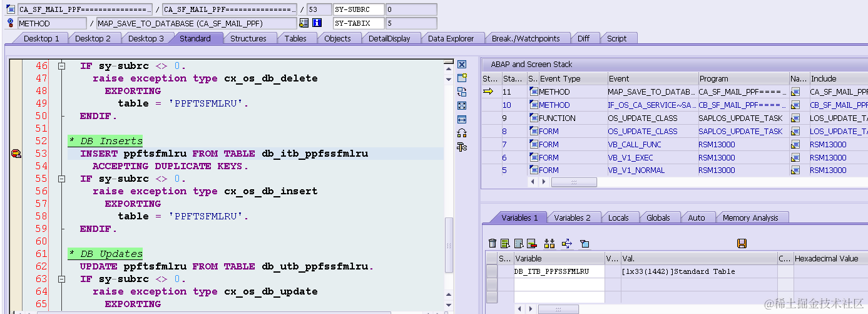Open the Script tab
The image size is (868, 314).
point(616,38)
